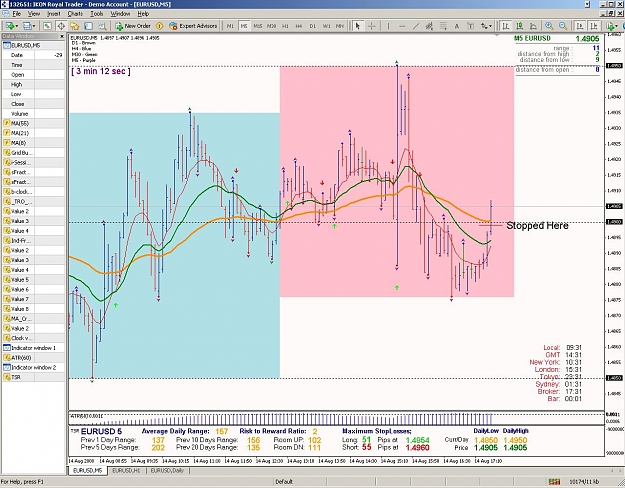Click the connection status bars icon

(x=554, y=482)
